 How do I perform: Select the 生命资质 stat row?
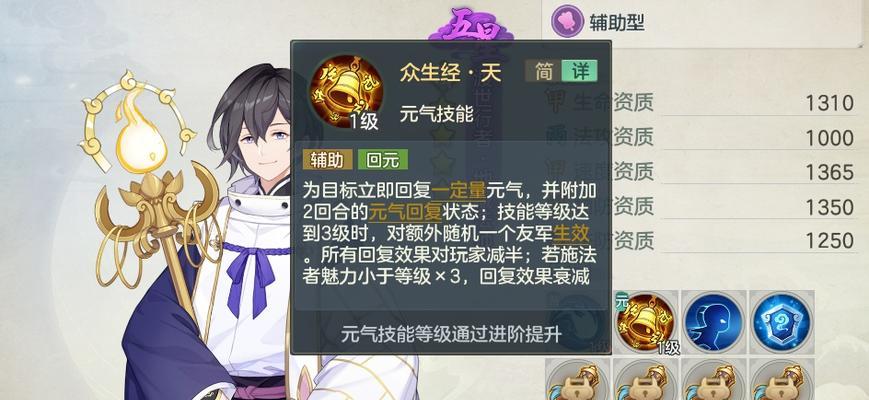coord(702,102)
